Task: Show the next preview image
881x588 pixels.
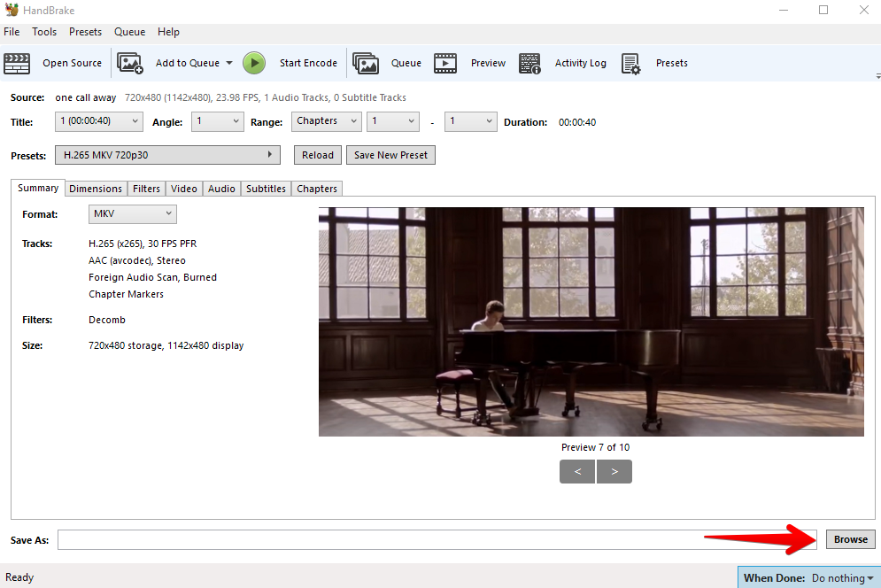Action: [x=614, y=472]
